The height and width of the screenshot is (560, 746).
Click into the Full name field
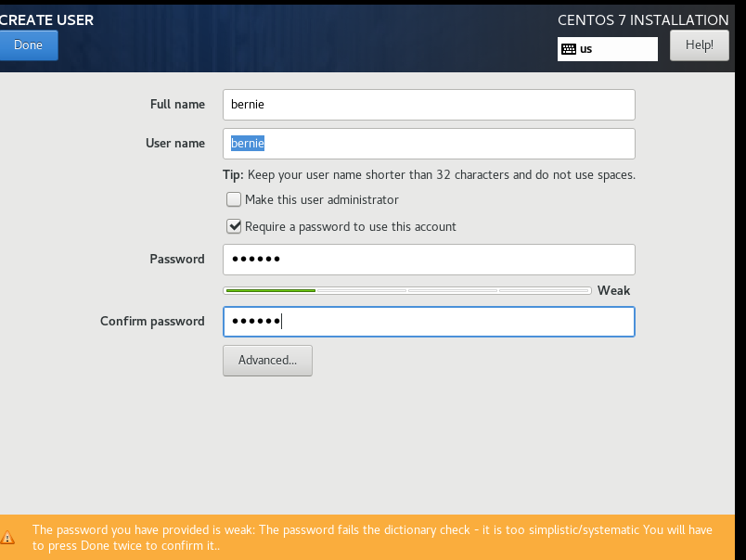[x=429, y=105]
